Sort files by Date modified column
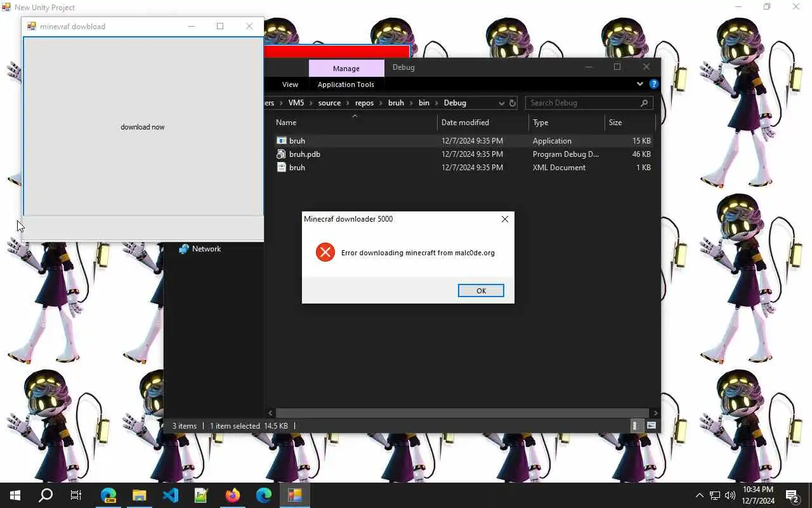This screenshot has width=812, height=508. pos(483,123)
